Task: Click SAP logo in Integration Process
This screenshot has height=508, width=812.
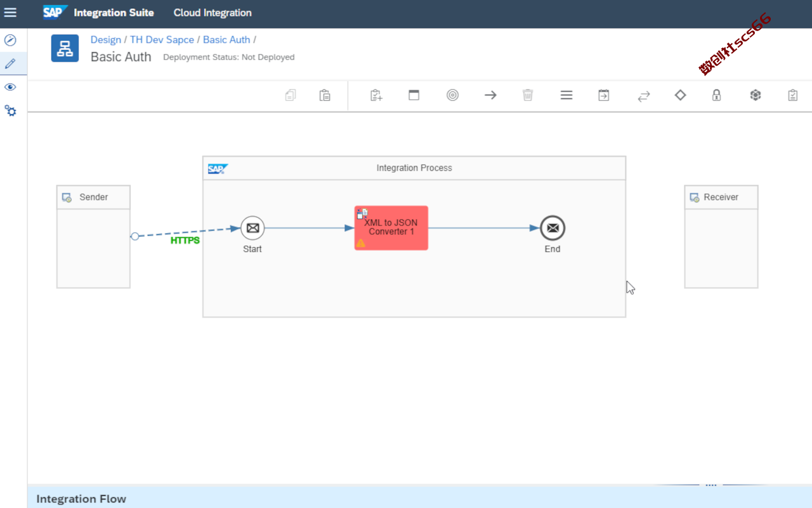Action: [218, 169]
